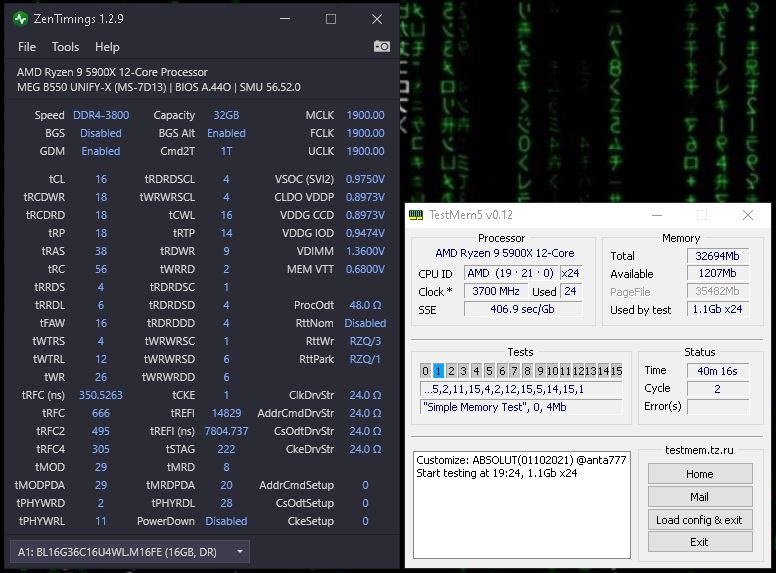Click the Time value 40m 16s
Image resolution: width=776 pixels, height=573 pixels.
coord(718,371)
